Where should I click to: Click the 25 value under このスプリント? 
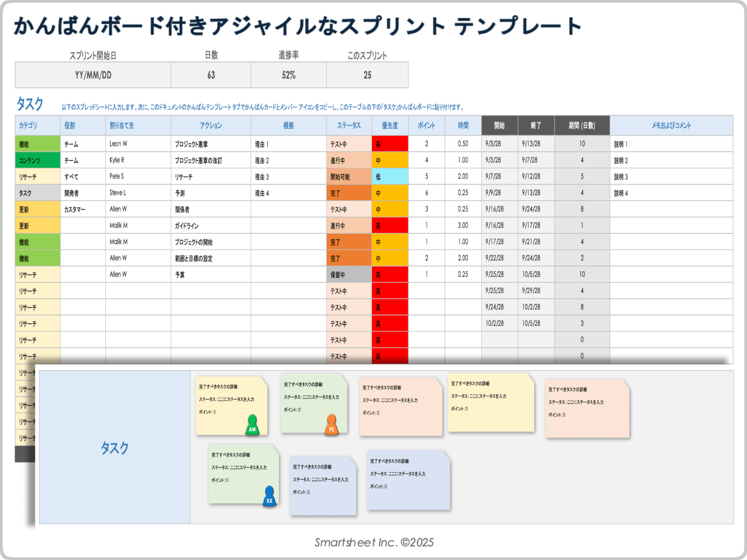pyautogui.click(x=367, y=75)
